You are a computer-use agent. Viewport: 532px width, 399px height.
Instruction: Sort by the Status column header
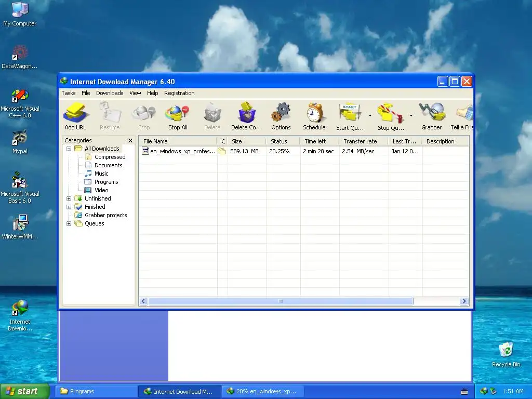pos(283,141)
